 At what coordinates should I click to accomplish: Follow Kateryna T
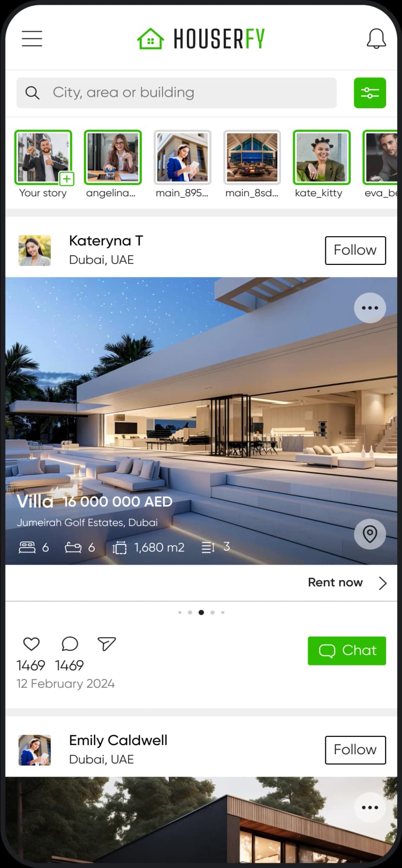pos(355,250)
